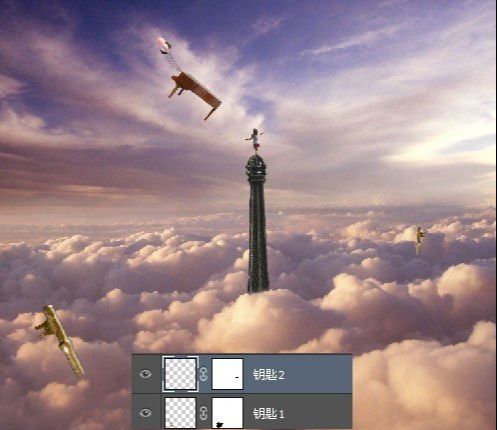Unlink the mask chain icon on 钥匙2
Screen dimensions: 497x430
point(204,374)
